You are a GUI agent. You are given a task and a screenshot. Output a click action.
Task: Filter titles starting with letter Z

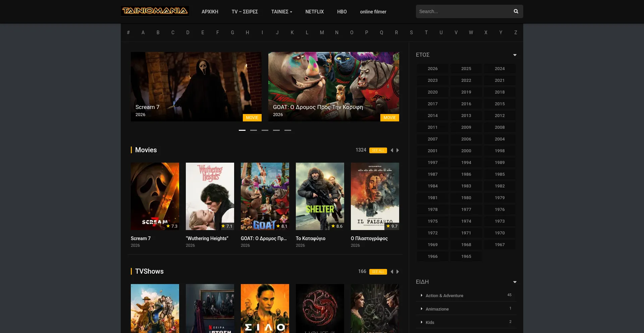click(x=516, y=33)
